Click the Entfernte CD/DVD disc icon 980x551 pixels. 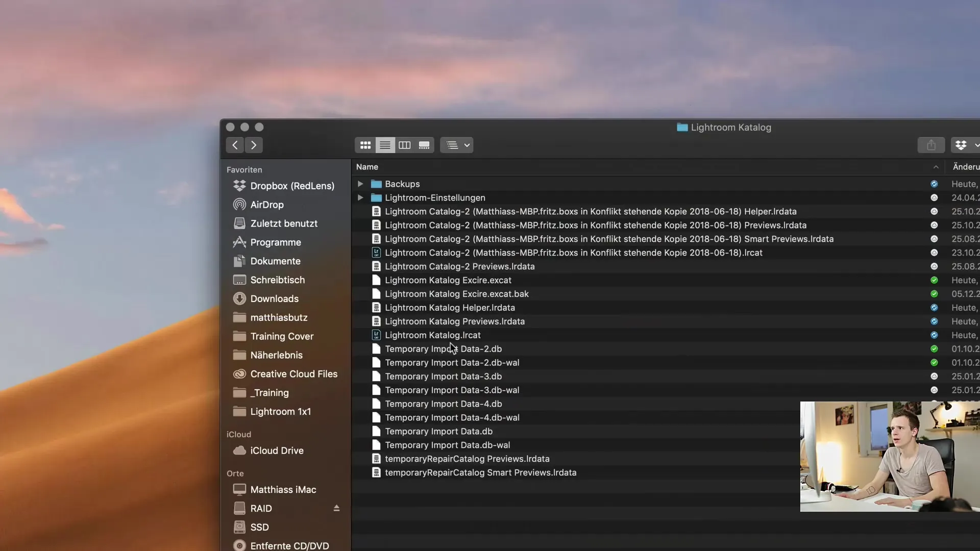pyautogui.click(x=239, y=545)
